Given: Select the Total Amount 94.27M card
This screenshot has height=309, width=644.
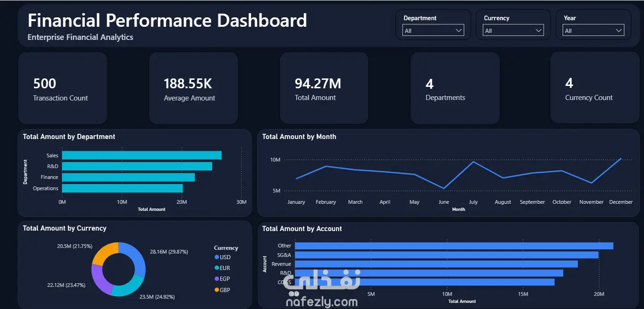Looking at the screenshot, I should click(x=324, y=88).
